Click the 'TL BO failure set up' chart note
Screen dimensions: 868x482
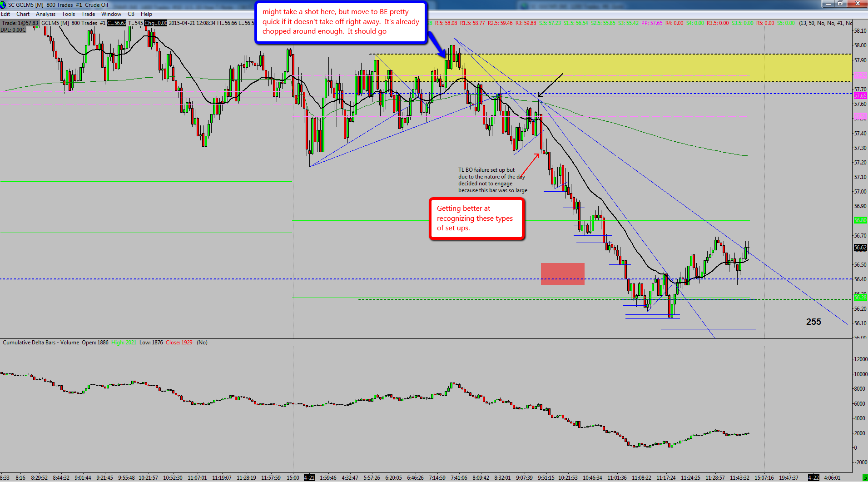pos(493,180)
